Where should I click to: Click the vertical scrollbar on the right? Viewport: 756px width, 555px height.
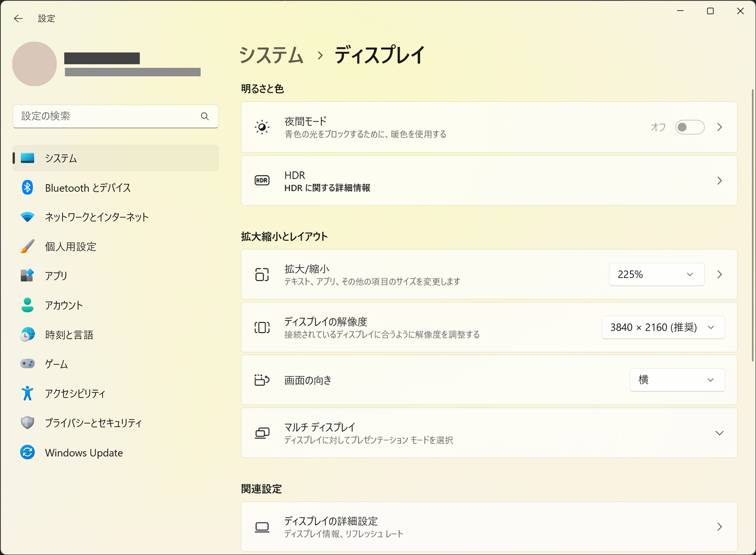(x=752, y=225)
